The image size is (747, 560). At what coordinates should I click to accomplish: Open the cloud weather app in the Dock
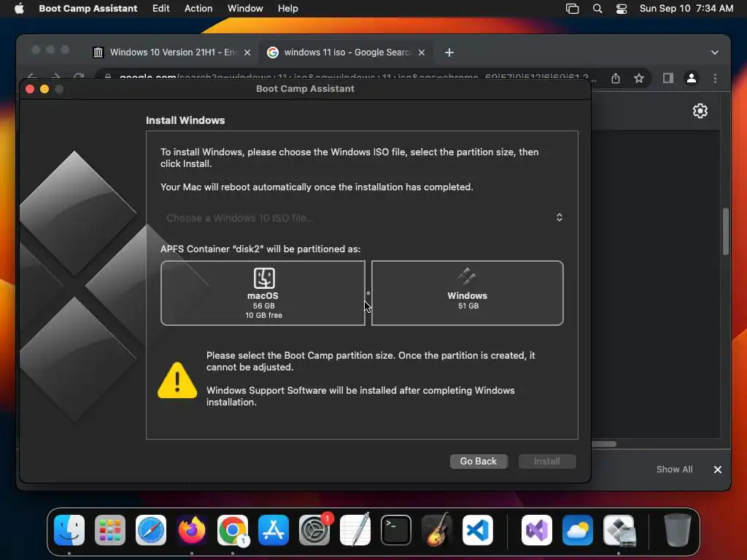coord(578,530)
